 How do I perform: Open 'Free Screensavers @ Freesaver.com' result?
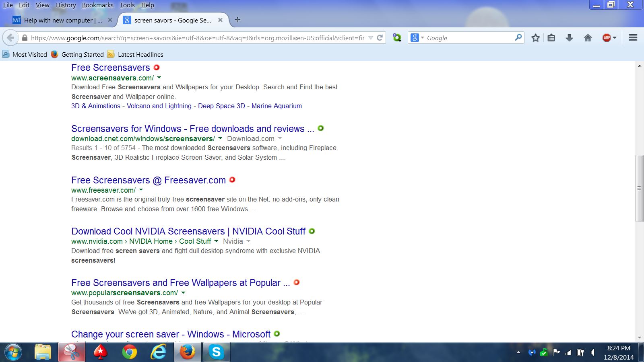pos(149,180)
